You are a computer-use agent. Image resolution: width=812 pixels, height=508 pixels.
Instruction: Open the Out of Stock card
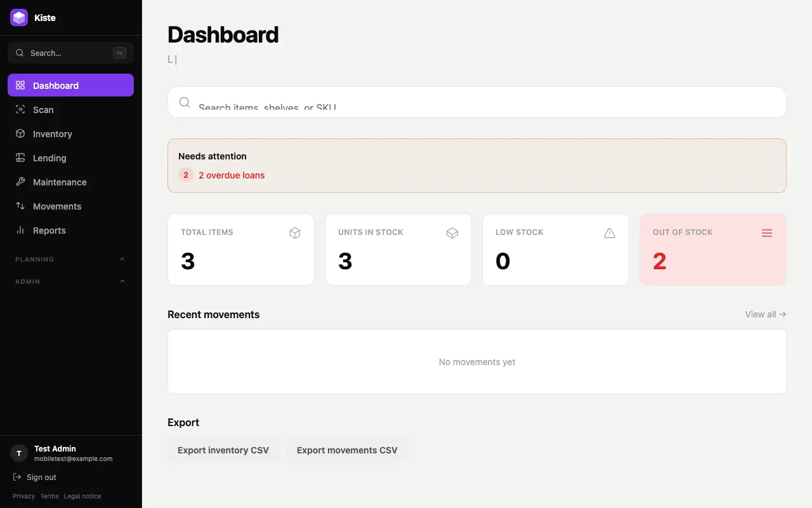point(713,250)
